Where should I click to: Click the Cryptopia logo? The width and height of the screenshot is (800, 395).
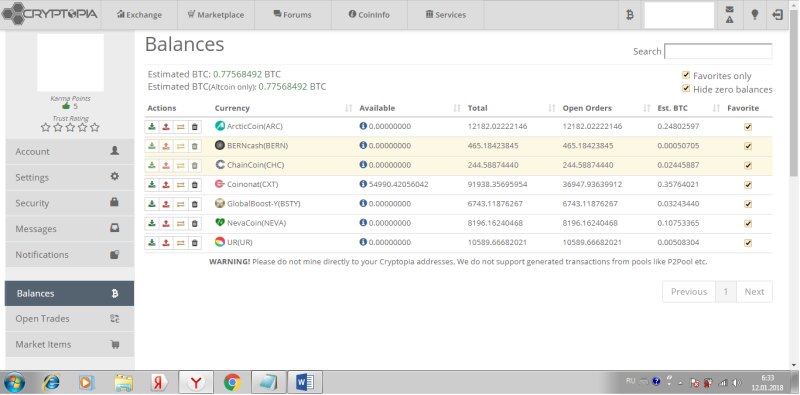coord(49,14)
